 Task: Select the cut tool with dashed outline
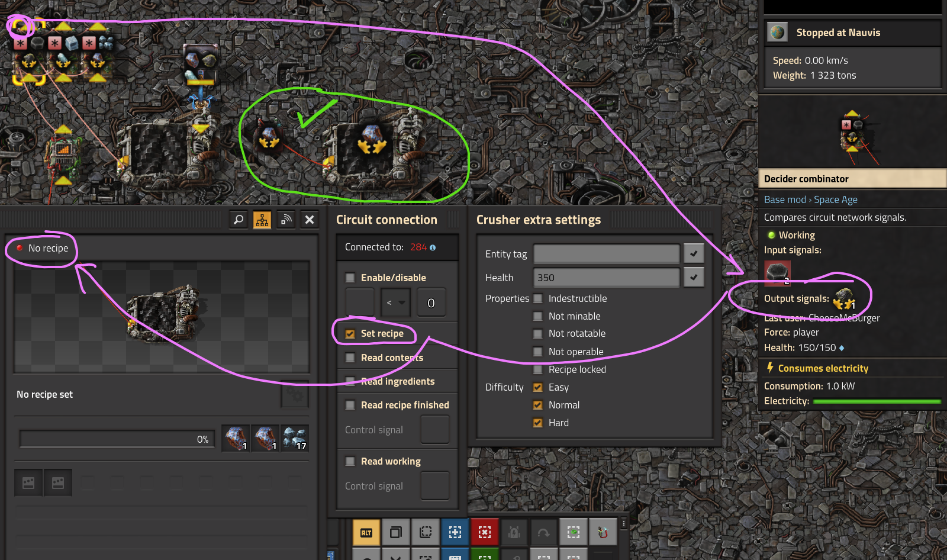(x=426, y=532)
